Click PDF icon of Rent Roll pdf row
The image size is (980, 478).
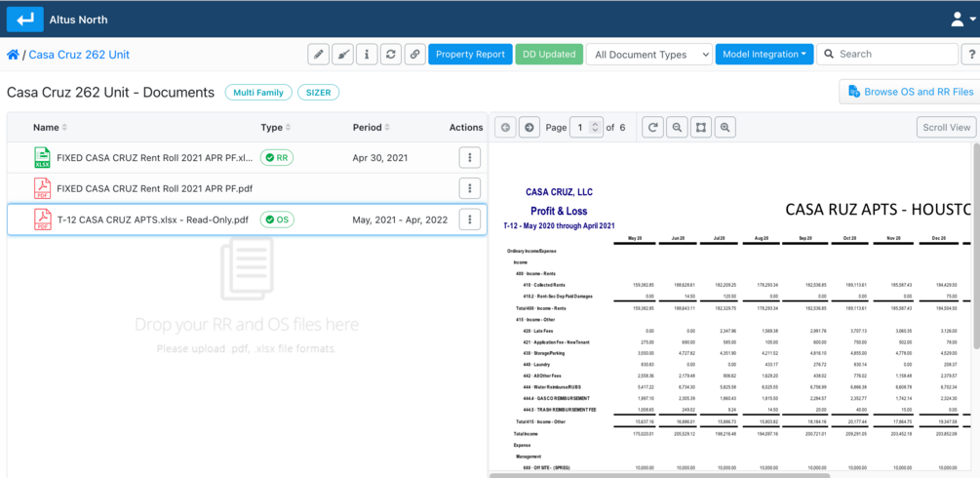click(x=42, y=187)
